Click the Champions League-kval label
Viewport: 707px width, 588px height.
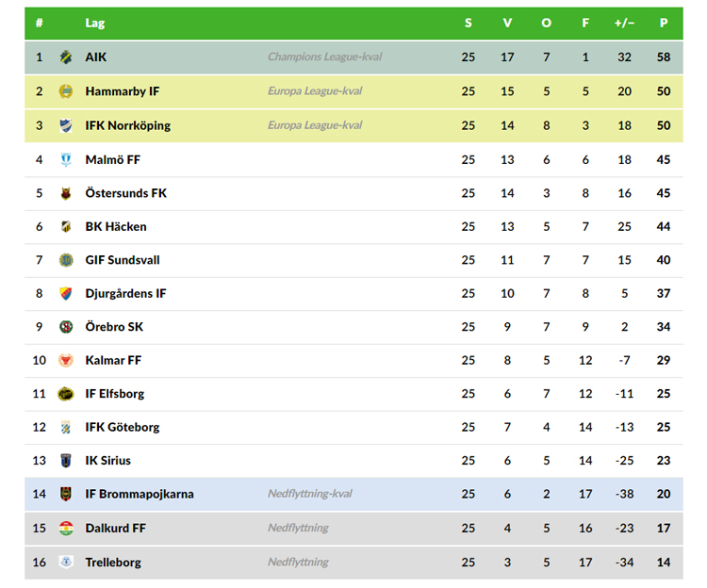[324, 57]
